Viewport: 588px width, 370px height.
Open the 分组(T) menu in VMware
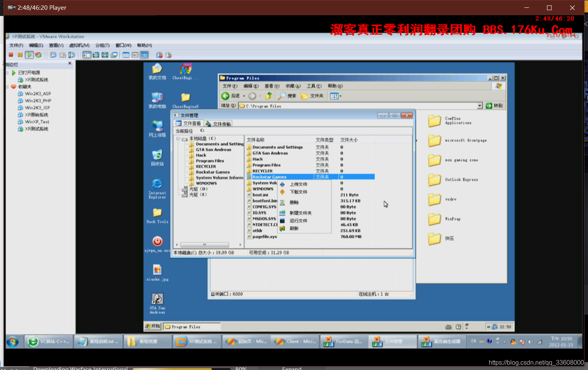click(102, 45)
